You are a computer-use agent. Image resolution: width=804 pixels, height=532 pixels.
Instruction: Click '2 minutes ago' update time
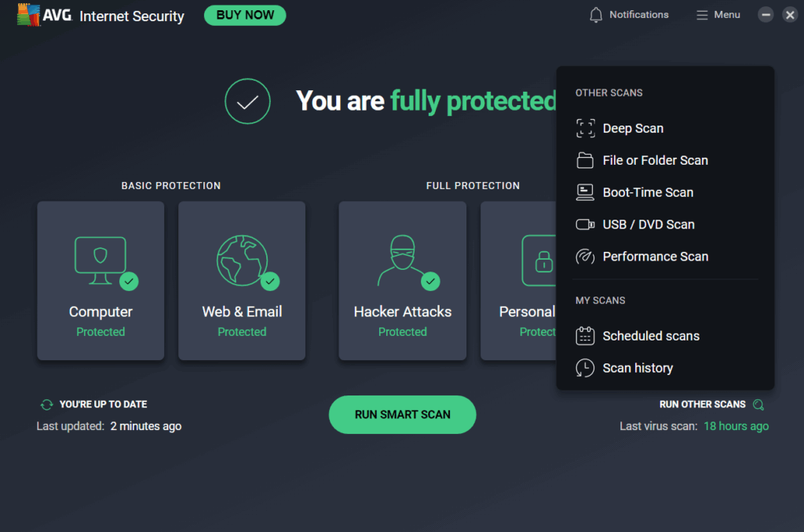click(x=145, y=426)
